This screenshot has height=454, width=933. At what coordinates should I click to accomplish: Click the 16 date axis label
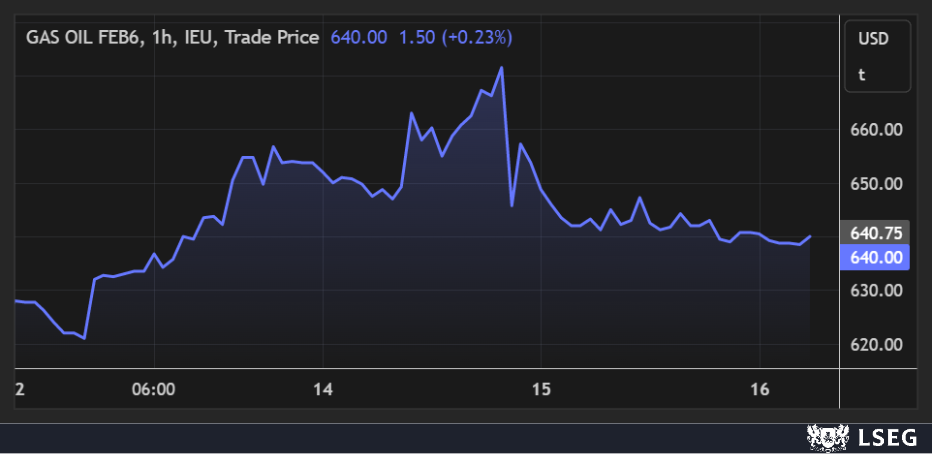click(x=759, y=389)
